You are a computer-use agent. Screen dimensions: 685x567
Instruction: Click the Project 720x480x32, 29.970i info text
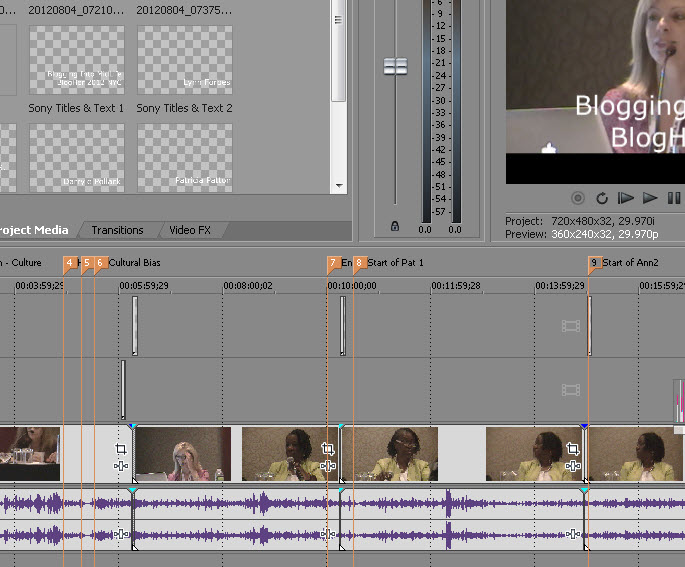pyautogui.click(x=580, y=221)
